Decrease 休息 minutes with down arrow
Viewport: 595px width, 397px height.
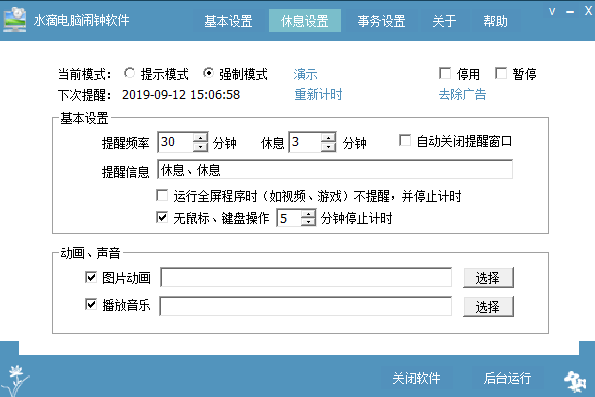coord(328,147)
